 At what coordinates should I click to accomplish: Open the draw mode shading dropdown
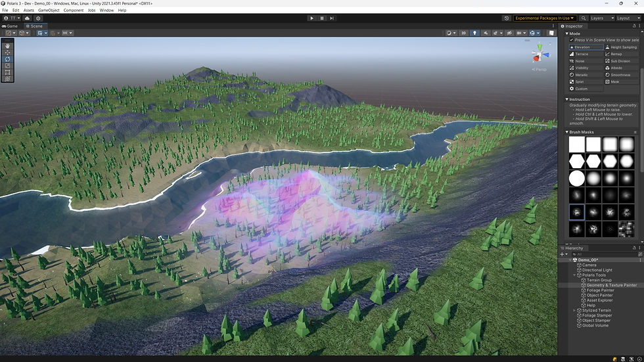(x=451, y=33)
